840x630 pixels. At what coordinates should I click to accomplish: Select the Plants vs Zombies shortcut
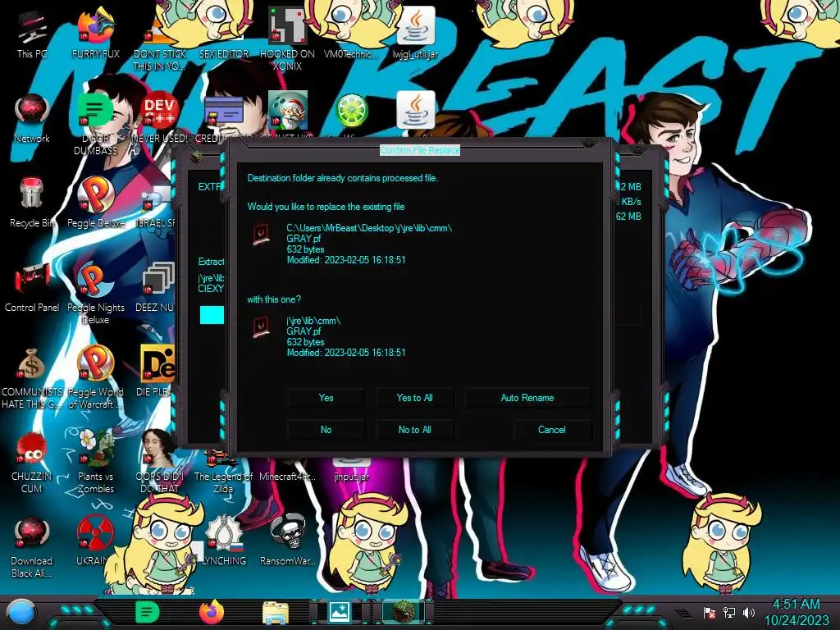(95, 462)
